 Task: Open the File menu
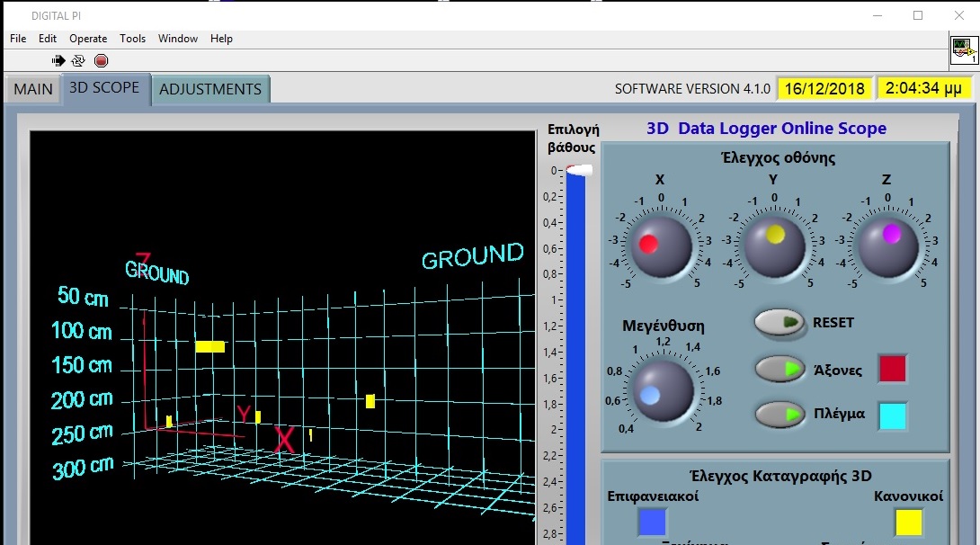click(18, 39)
